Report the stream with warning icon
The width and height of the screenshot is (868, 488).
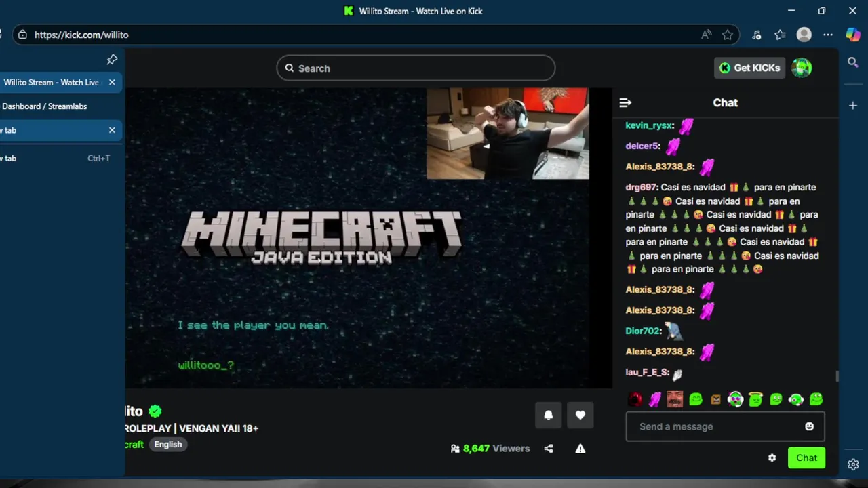tap(580, 449)
